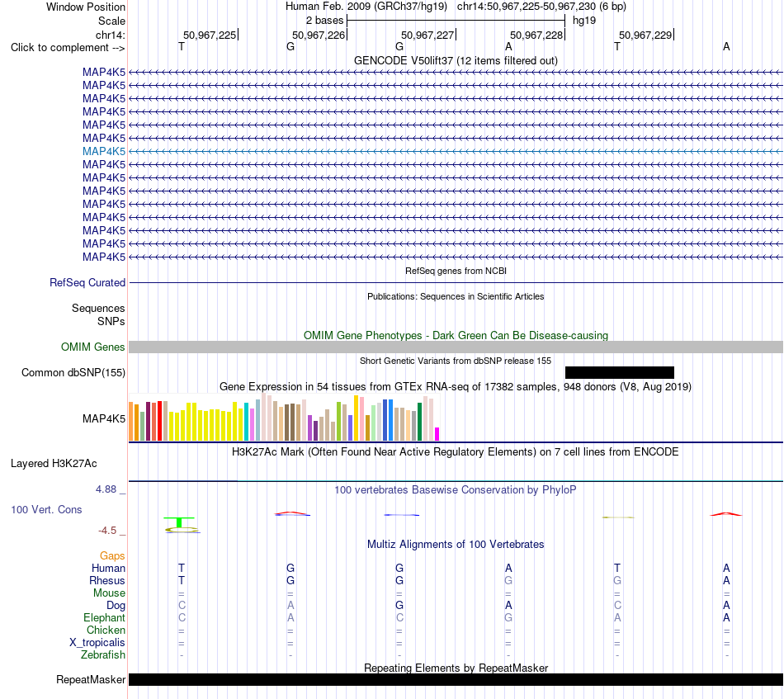Click the green T conservation logo

pos(179,522)
